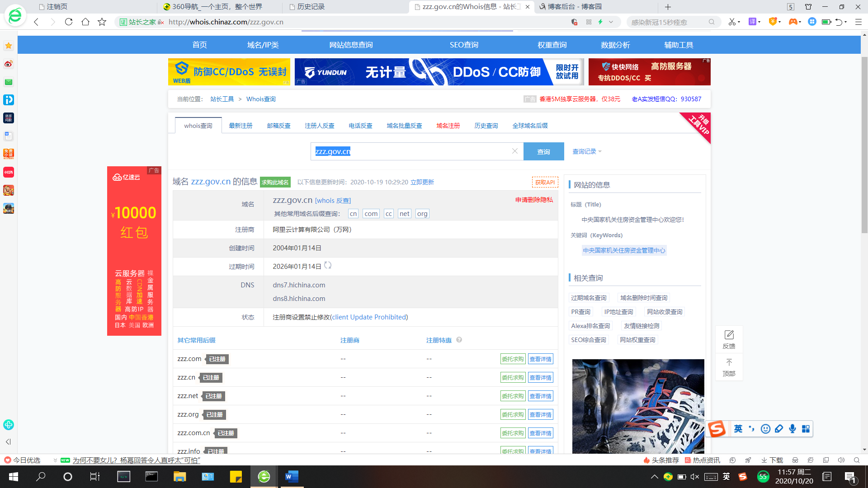This screenshot has height=488, width=868.
Task: Open the address bar dropdown arrow
Action: click(x=611, y=22)
